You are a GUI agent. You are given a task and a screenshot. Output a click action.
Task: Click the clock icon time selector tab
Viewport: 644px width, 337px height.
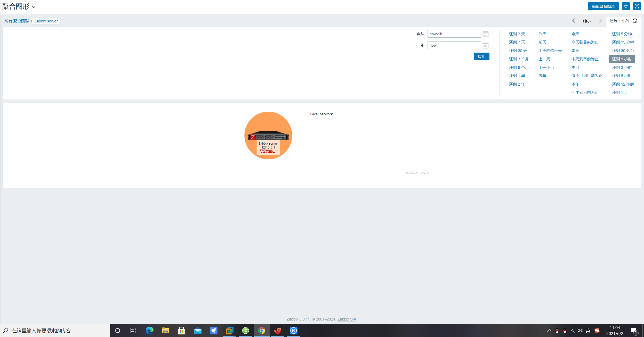coord(635,21)
